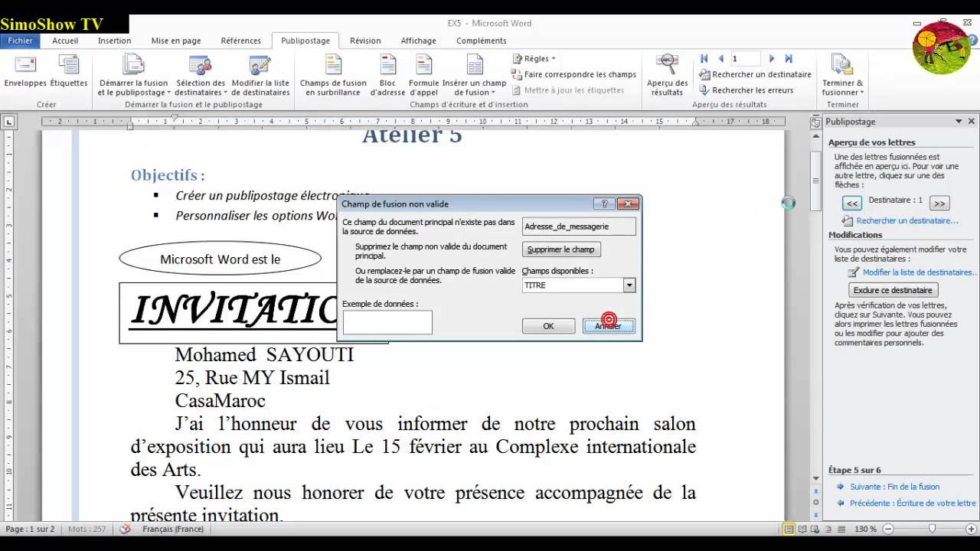Open Sélection des destinataires menu
980x551 pixels.
click(x=201, y=76)
